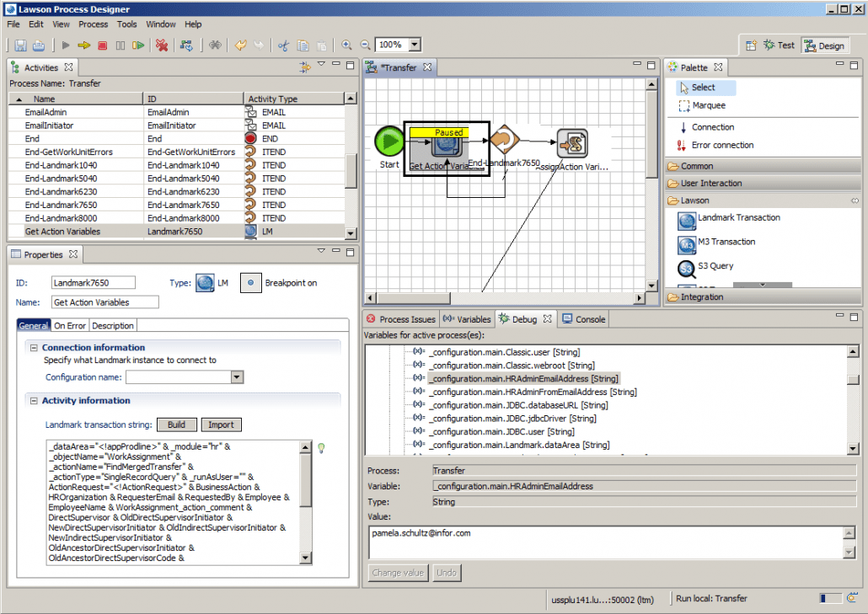Click the canvas horizontal scrollbar thumb
The image size is (868, 614).
point(413,298)
